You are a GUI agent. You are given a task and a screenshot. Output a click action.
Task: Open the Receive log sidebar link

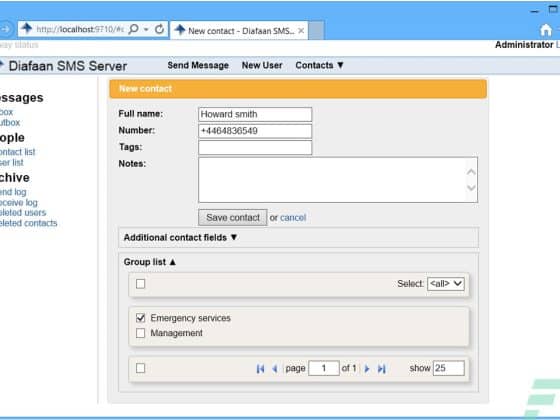tap(19, 202)
